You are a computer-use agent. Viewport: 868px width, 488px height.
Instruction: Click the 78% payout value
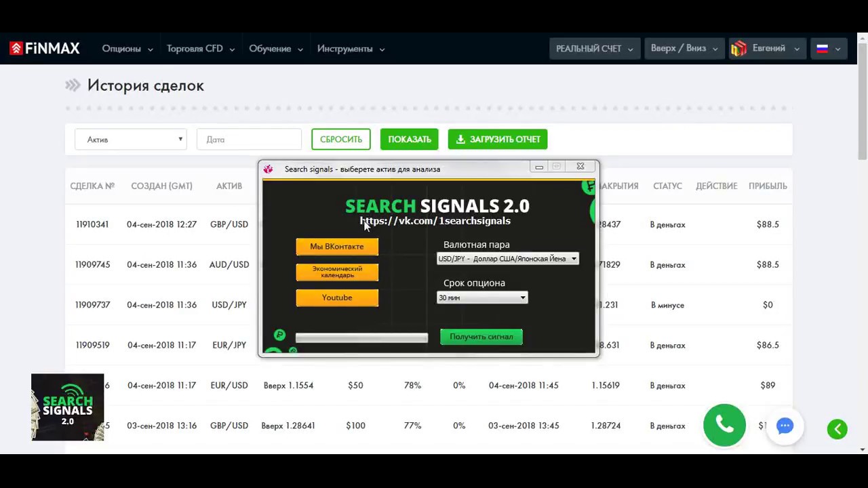point(412,386)
